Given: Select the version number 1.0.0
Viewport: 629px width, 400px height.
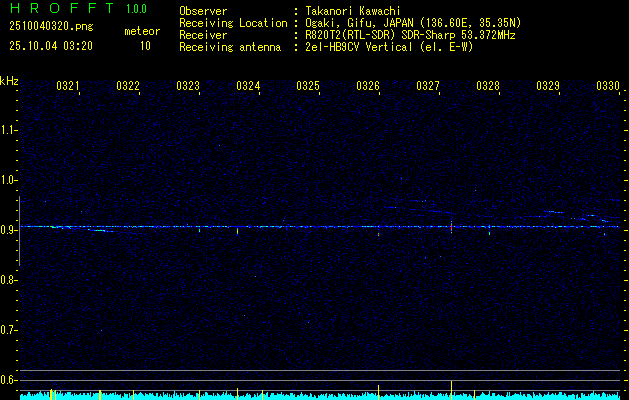Looking at the screenshot, I should click(x=136, y=9).
